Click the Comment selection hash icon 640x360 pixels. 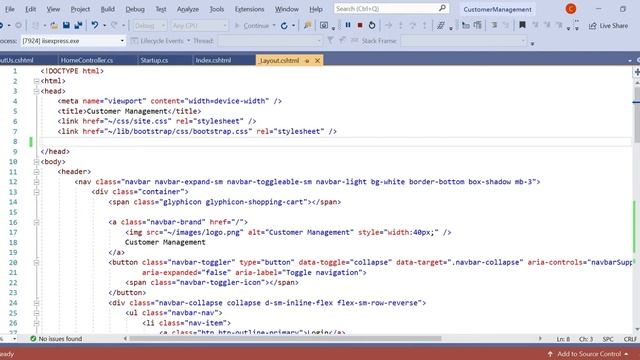point(441,25)
